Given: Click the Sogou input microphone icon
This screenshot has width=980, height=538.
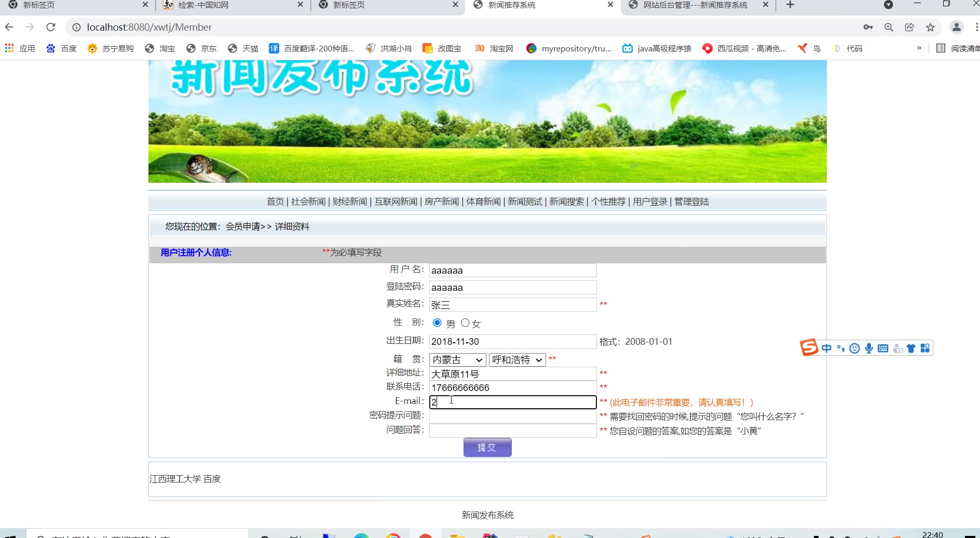Looking at the screenshot, I should click(868, 348).
